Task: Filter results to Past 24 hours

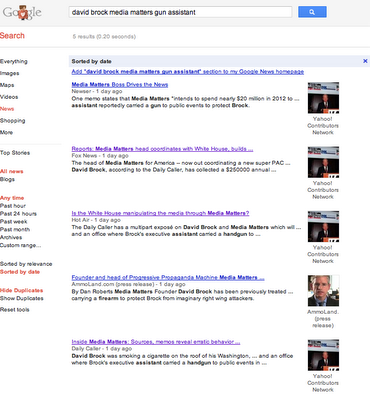Action: (18, 214)
